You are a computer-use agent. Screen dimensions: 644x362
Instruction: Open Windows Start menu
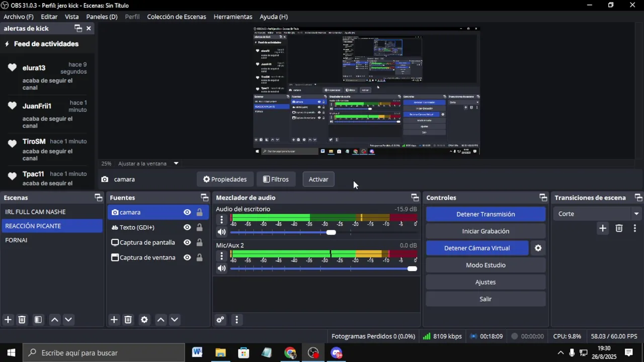coord(11,353)
